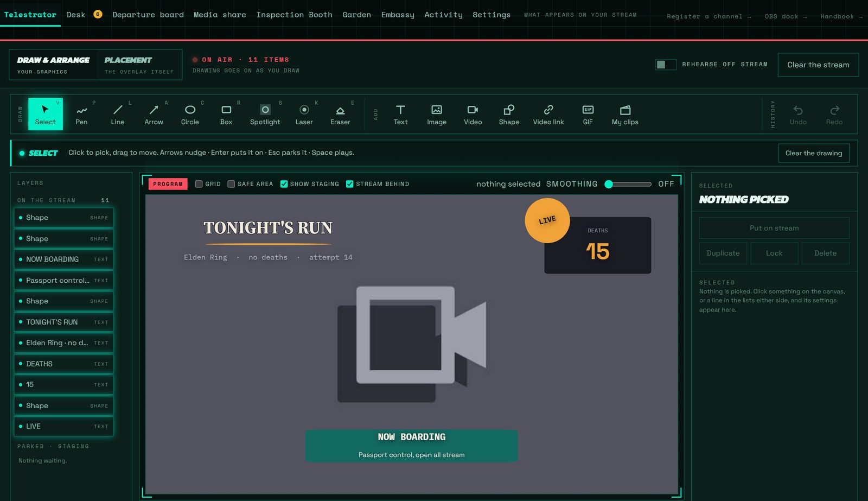The image size is (868, 501).
Task: Choose the Laser pointer tool
Action: 304,114
